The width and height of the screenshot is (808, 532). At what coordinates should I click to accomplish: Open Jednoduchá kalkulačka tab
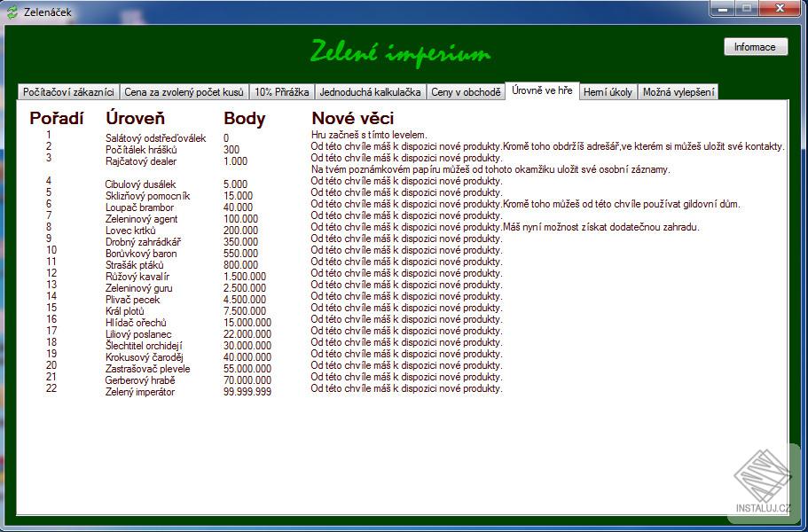pyautogui.click(x=370, y=92)
